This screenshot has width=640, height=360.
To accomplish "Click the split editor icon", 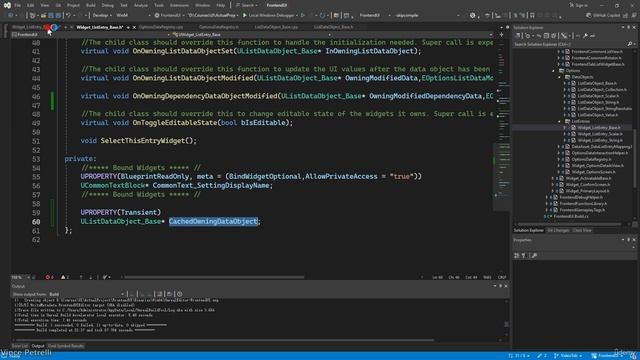I will [502, 35].
